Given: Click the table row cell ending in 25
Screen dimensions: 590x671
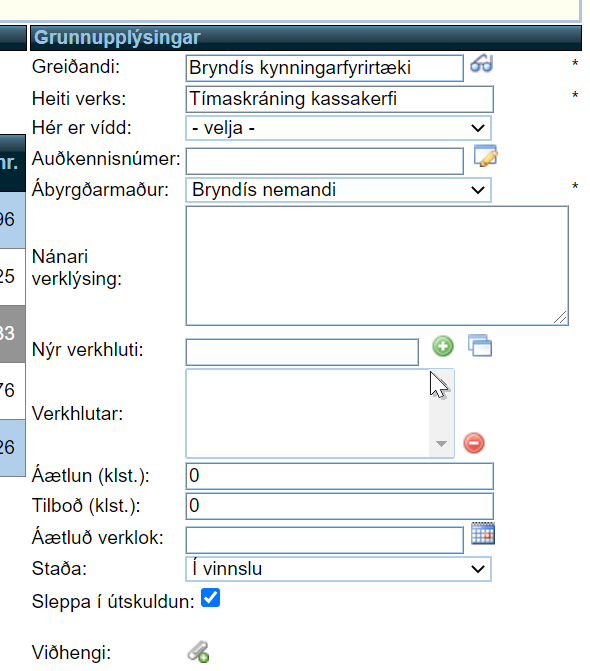Looking at the screenshot, I should click(x=12, y=276).
